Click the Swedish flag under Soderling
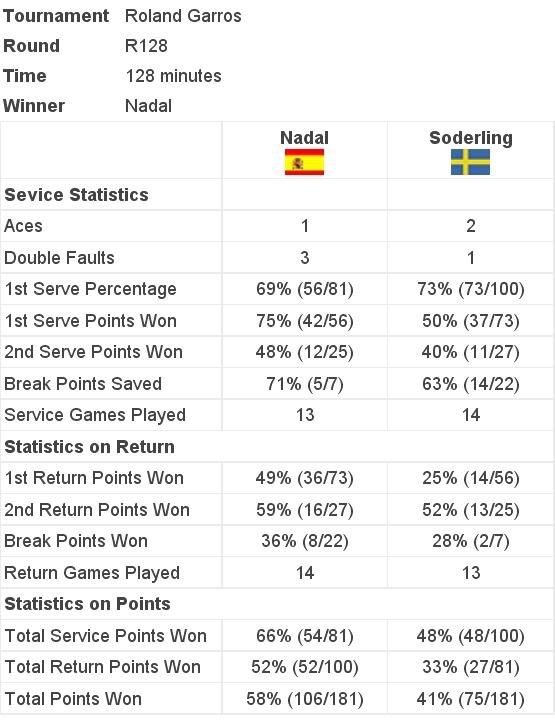 [470, 162]
